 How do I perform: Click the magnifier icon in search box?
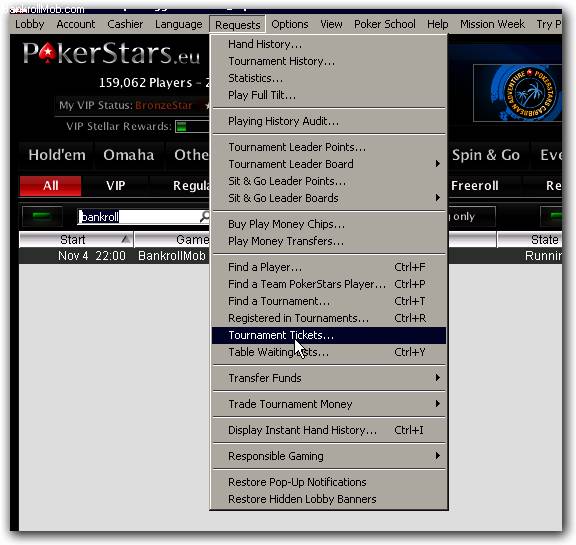click(205, 217)
